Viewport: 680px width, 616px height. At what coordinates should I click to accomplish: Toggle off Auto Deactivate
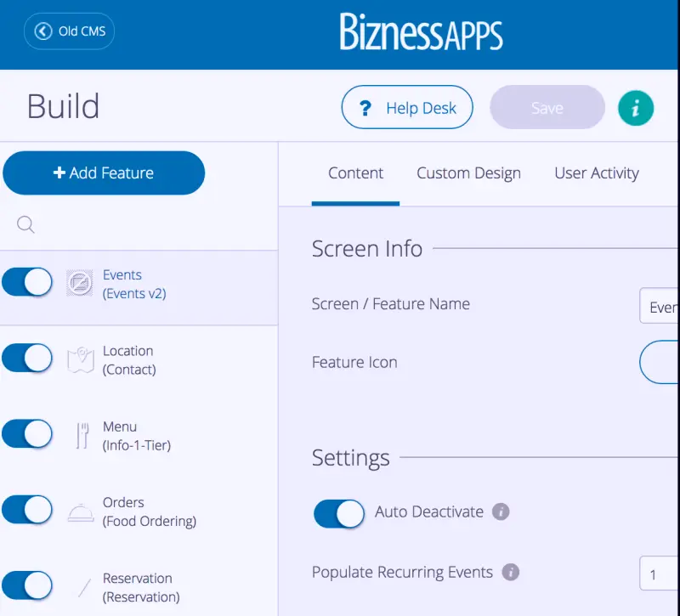[339, 514]
